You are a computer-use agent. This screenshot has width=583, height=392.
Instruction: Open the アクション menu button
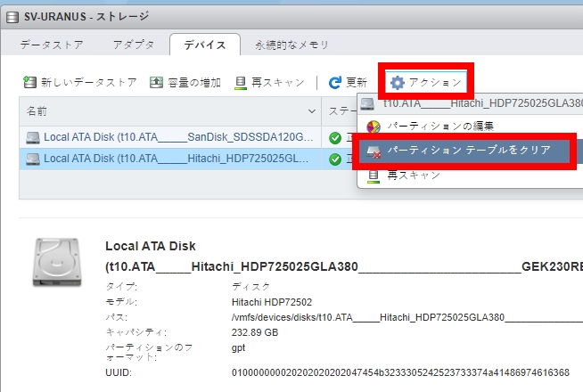426,82
